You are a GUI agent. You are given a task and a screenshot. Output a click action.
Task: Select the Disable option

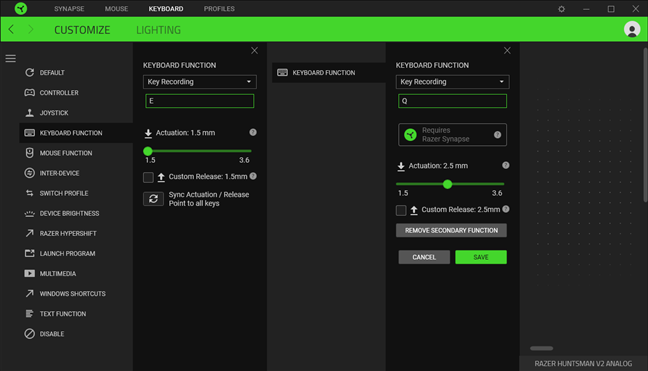pyautogui.click(x=76, y=334)
